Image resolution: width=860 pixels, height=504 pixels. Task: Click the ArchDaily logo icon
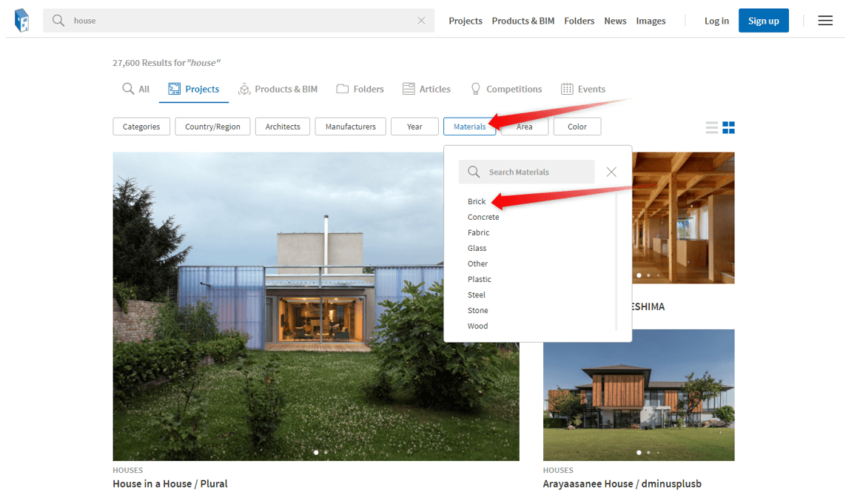22,21
